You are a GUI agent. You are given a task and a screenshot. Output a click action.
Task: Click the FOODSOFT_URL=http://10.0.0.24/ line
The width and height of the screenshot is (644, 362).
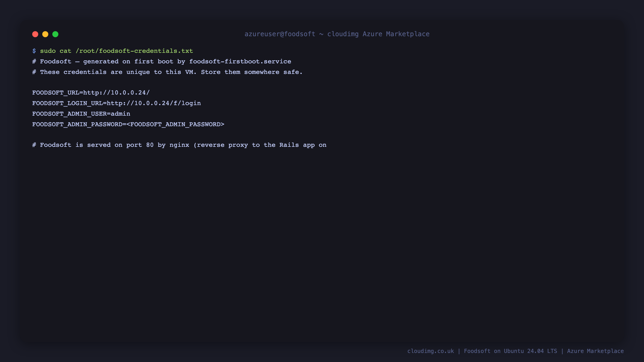pyautogui.click(x=91, y=93)
